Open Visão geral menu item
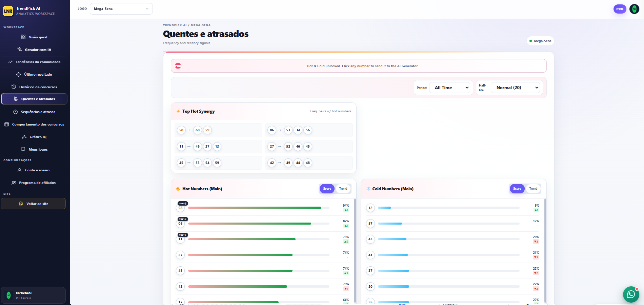Screen dimensions: 644x305 (34, 37)
